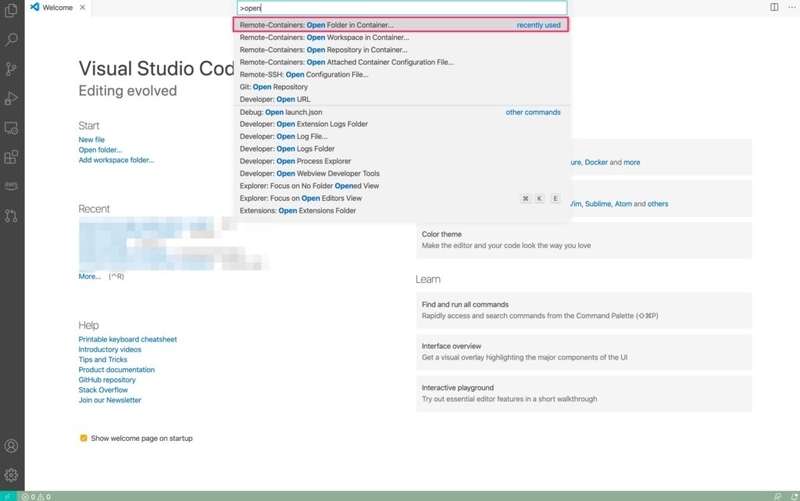This screenshot has height=501, width=800.
Task: Choose Developer: Open Process Explorer
Action: (401, 161)
